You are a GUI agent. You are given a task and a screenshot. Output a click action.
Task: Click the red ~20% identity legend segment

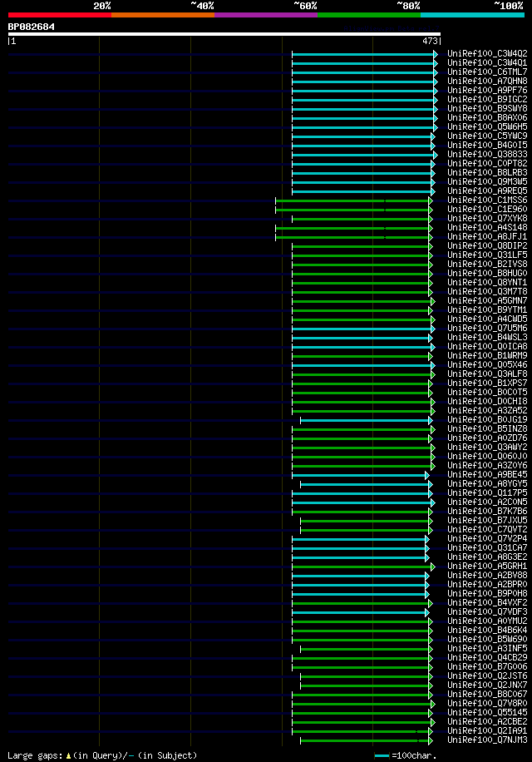click(x=60, y=15)
